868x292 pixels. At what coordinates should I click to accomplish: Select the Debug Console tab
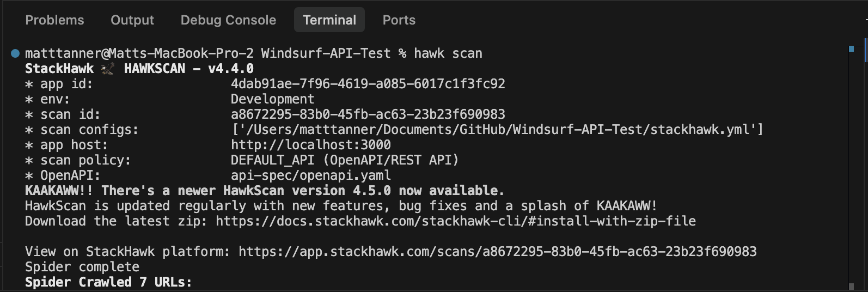pyautogui.click(x=228, y=20)
